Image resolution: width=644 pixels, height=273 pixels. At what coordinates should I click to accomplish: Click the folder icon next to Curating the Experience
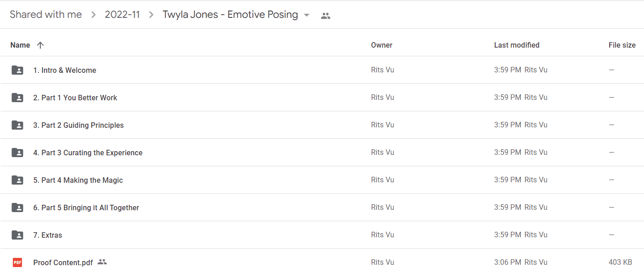point(17,153)
